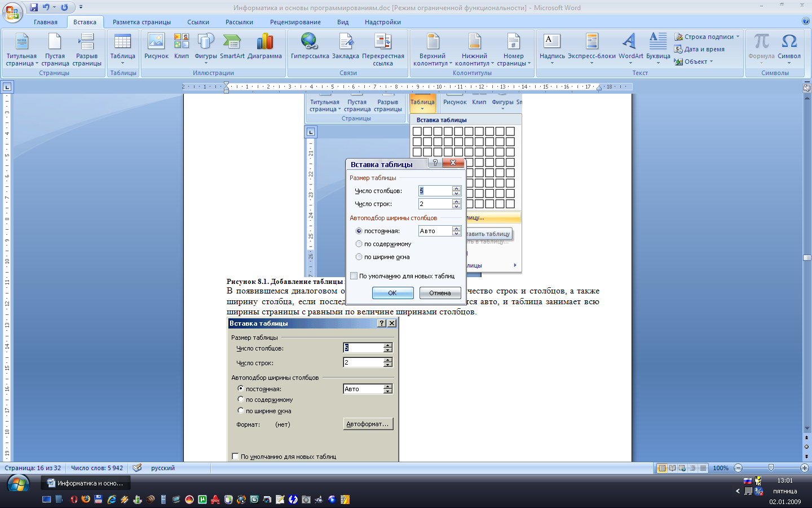Image resolution: width=812 pixels, height=508 pixels.
Task: Switch to full screen reading view icon
Action: click(672, 468)
